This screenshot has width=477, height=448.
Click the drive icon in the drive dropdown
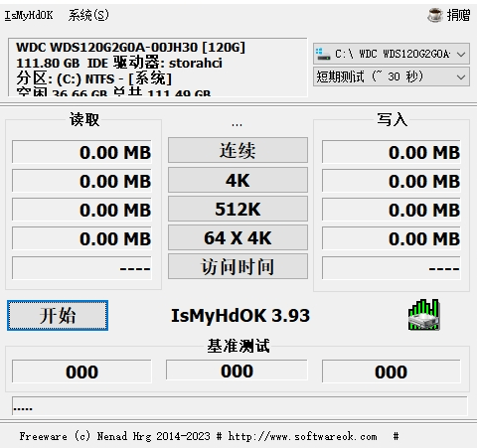[x=323, y=54]
